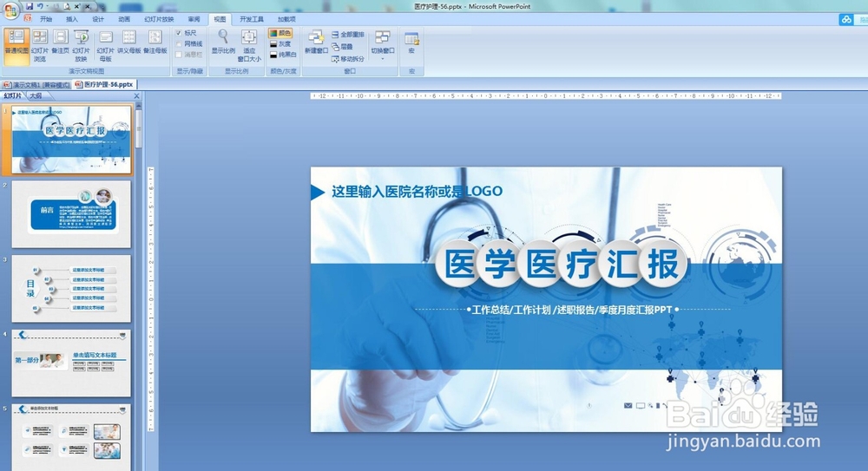The height and width of the screenshot is (471, 868).
Task: Select Color mode (颜色)
Action: pos(280,33)
